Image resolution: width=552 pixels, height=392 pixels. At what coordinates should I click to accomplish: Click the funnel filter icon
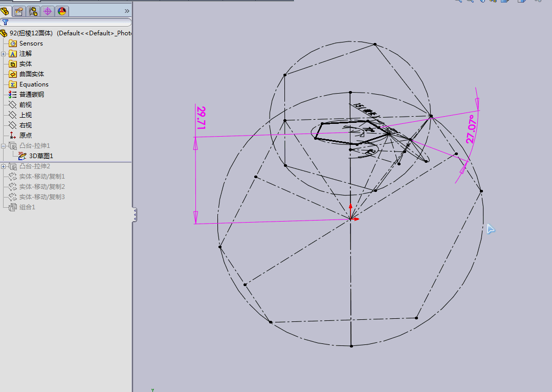[x=5, y=22]
